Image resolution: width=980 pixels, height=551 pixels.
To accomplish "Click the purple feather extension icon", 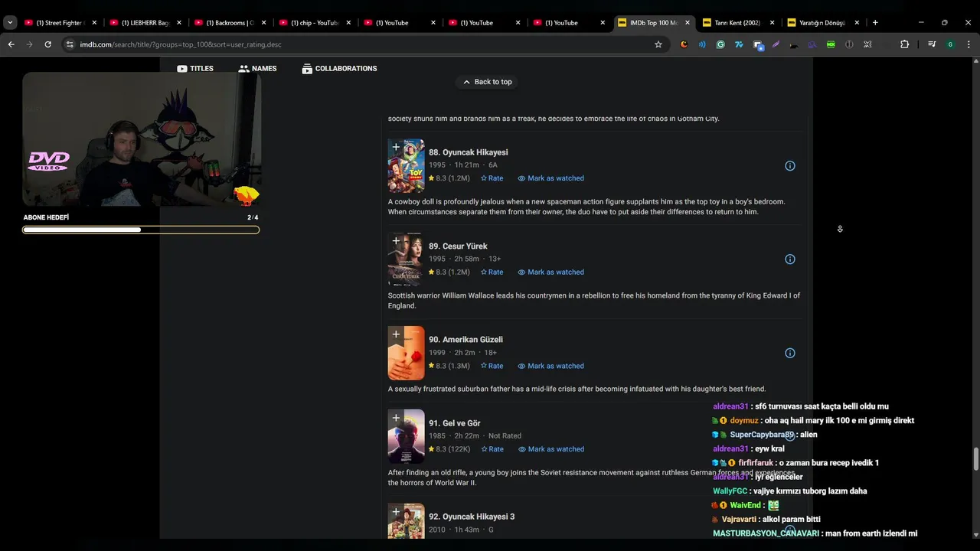I will click(776, 44).
